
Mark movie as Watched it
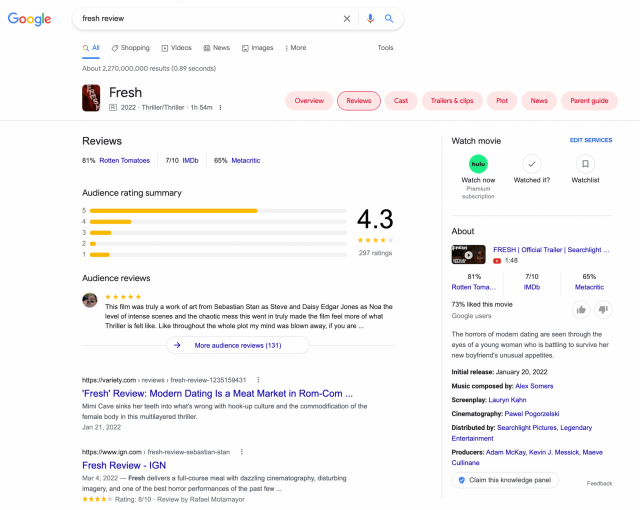(x=532, y=164)
